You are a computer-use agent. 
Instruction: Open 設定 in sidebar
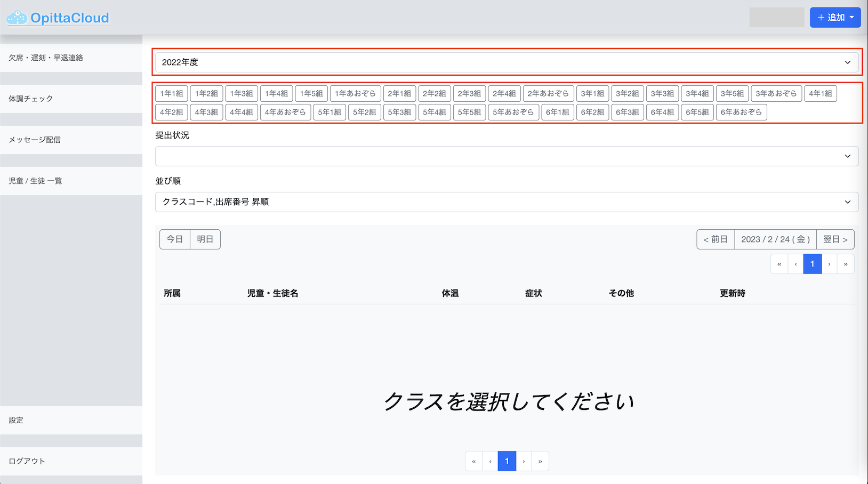click(71, 420)
